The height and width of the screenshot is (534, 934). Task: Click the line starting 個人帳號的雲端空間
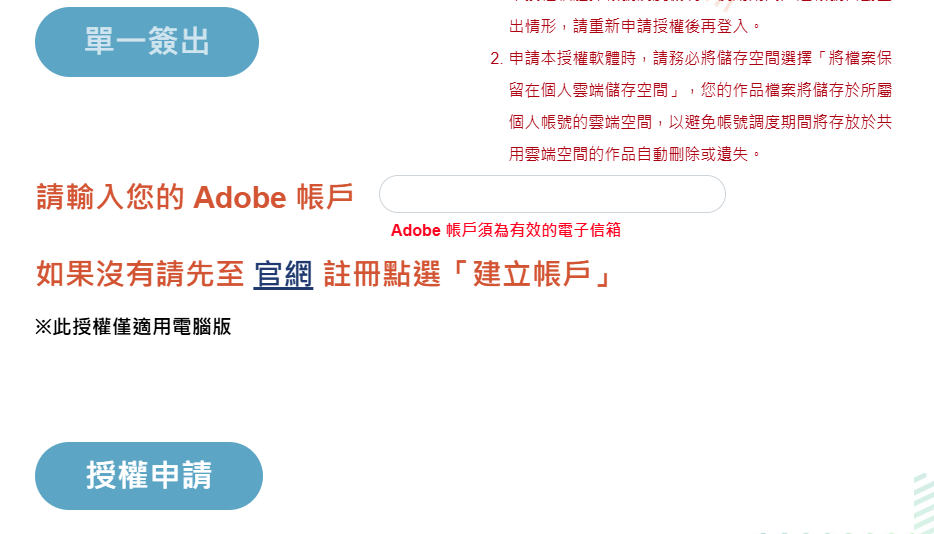pos(700,122)
